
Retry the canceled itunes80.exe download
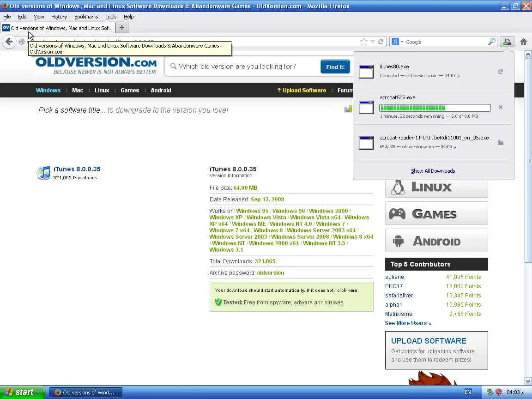(501, 71)
